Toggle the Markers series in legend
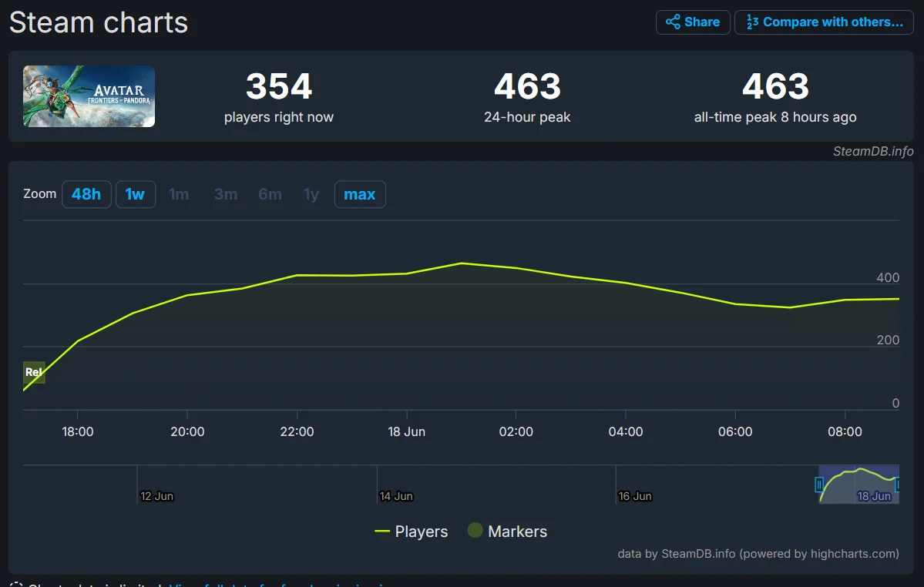Image resolution: width=924 pixels, height=587 pixels. [508, 532]
